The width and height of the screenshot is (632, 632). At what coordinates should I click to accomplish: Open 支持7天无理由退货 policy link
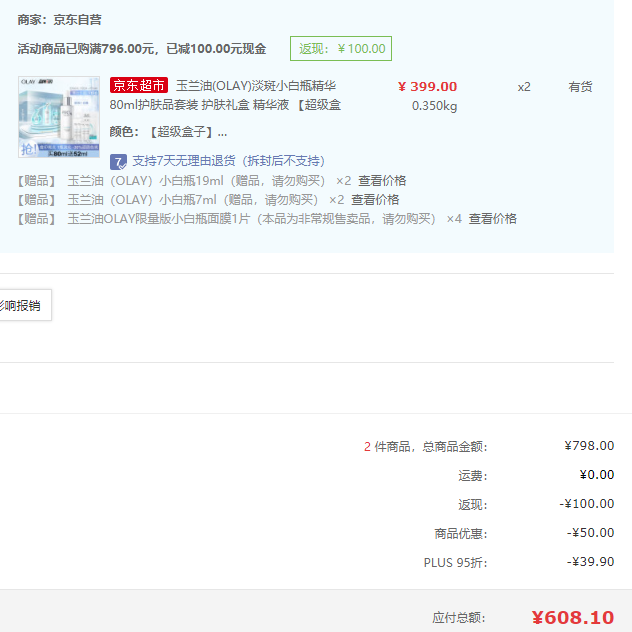pyautogui.click(x=228, y=161)
